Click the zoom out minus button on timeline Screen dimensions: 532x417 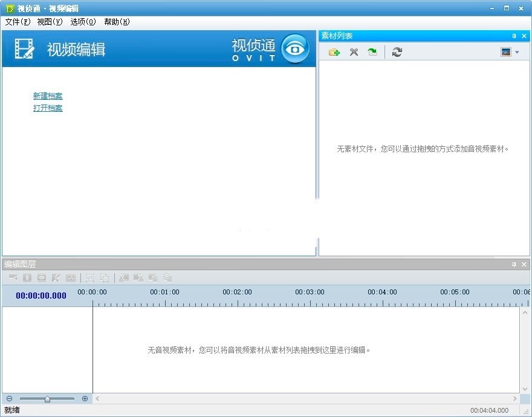coord(10,399)
